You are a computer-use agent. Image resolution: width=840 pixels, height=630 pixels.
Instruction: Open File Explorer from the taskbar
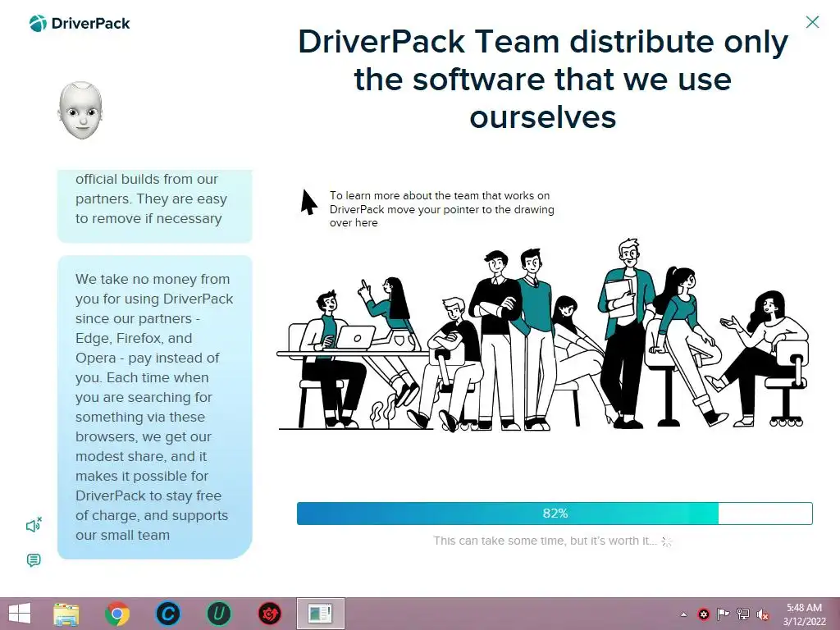(x=66, y=614)
